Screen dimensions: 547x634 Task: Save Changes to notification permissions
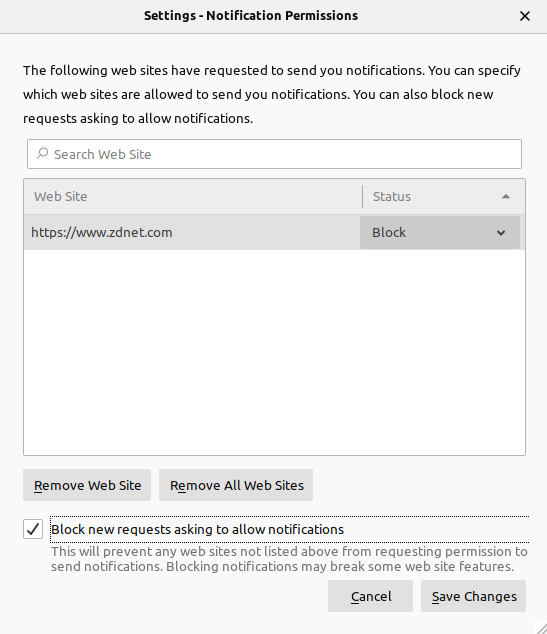(473, 596)
